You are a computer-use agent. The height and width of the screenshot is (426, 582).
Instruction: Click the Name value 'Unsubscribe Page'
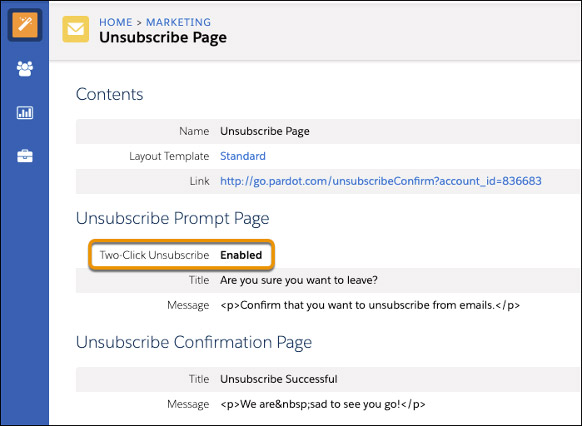pyautogui.click(x=265, y=131)
